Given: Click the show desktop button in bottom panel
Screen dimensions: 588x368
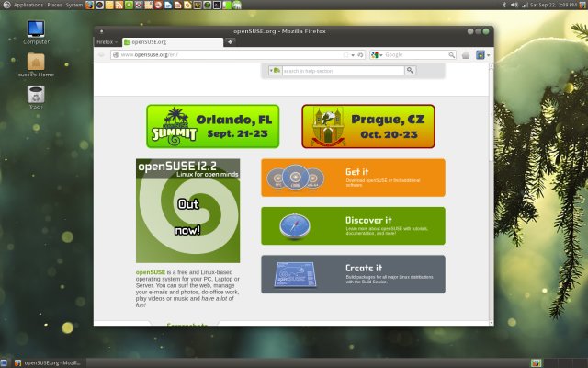Looking at the screenshot, I should click(4, 362).
